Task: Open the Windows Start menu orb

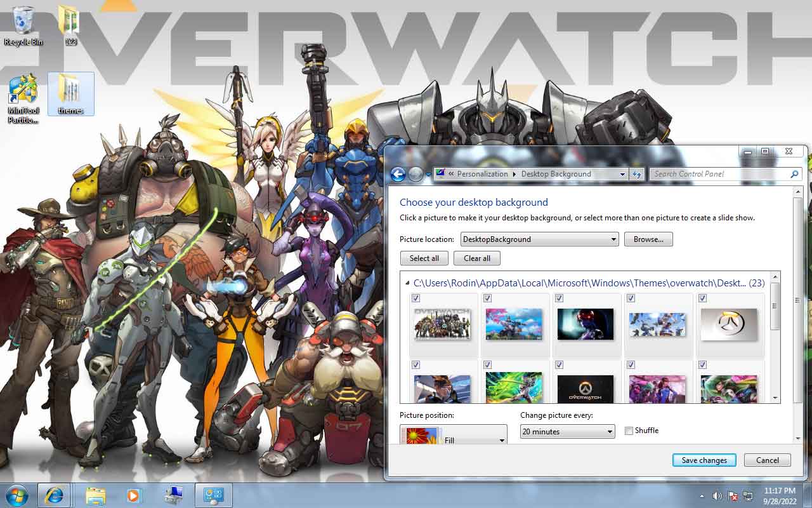Action: 16,495
